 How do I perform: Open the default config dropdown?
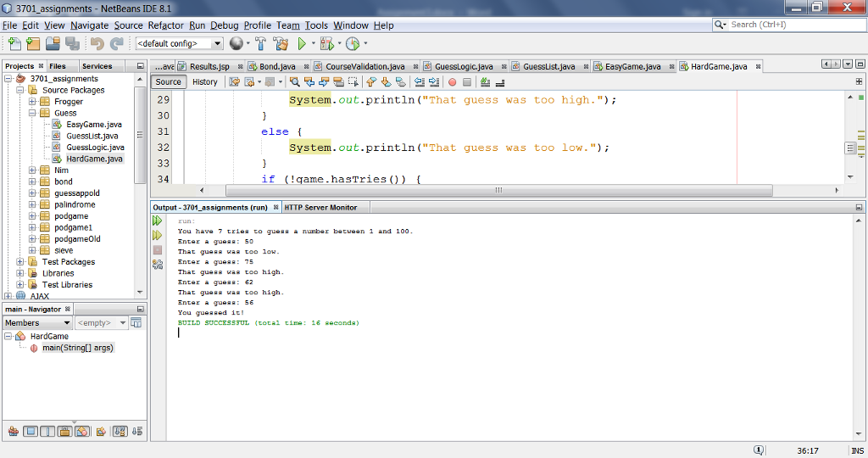tap(218, 43)
